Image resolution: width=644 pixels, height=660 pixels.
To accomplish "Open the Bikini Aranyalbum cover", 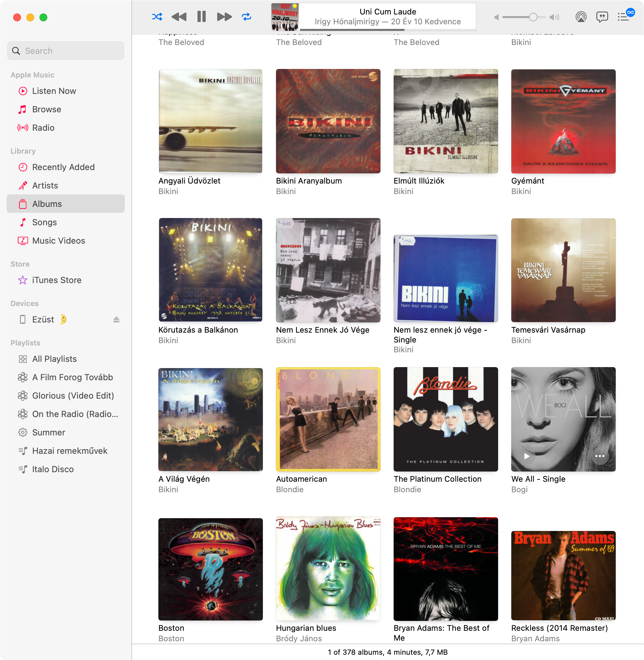I will click(328, 121).
